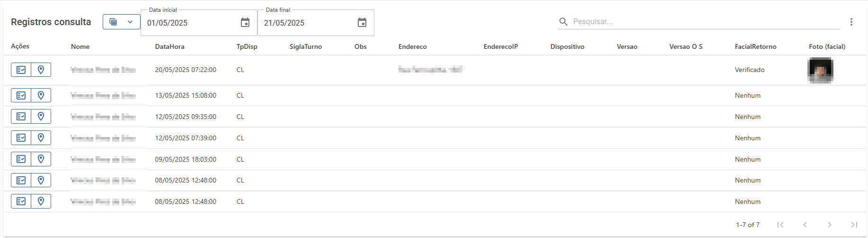Select CL in the 12/05/2025 09:35:00 row
The height and width of the screenshot is (238, 868).
[x=240, y=117]
